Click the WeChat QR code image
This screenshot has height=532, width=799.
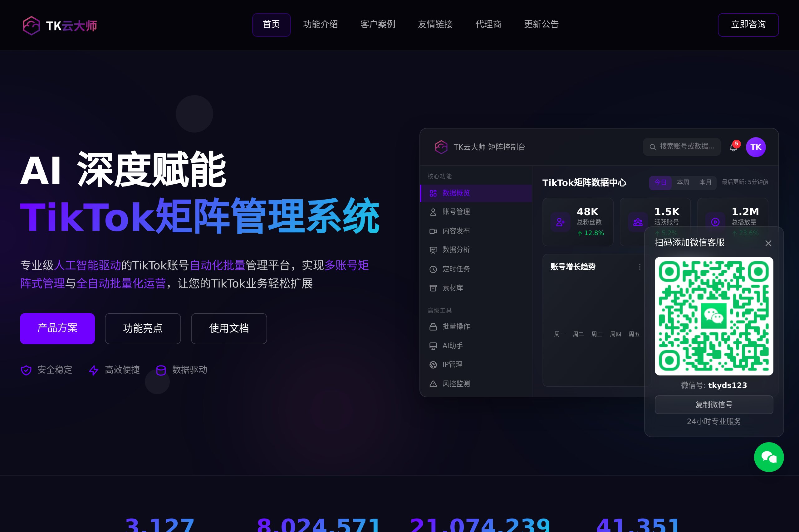point(714,316)
